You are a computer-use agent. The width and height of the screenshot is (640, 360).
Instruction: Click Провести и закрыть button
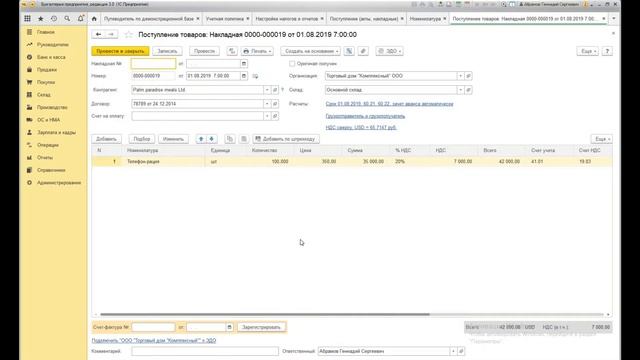point(120,51)
